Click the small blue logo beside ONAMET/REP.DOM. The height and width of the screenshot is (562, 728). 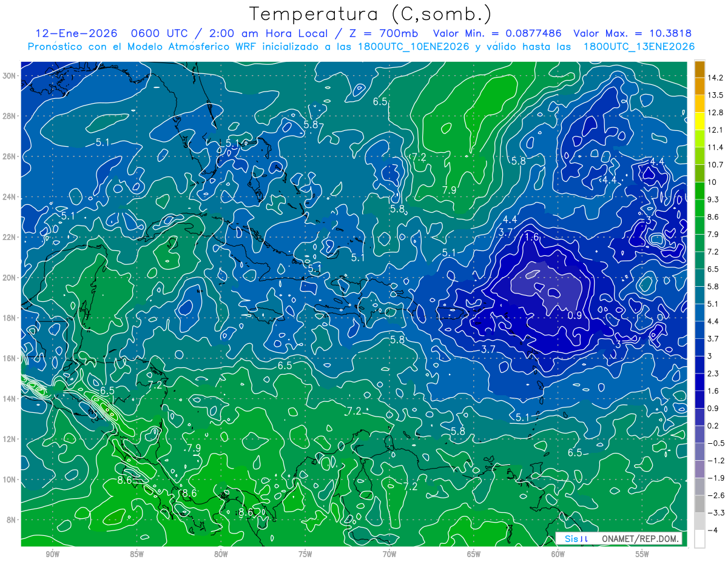click(576, 538)
